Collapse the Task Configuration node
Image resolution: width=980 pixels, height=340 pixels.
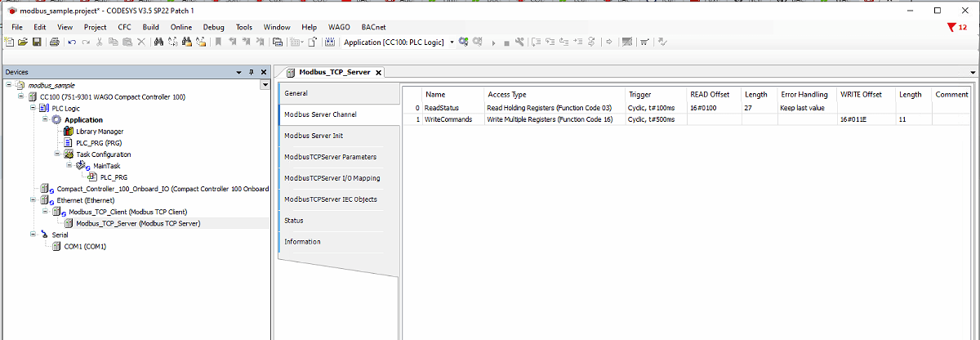57,154
